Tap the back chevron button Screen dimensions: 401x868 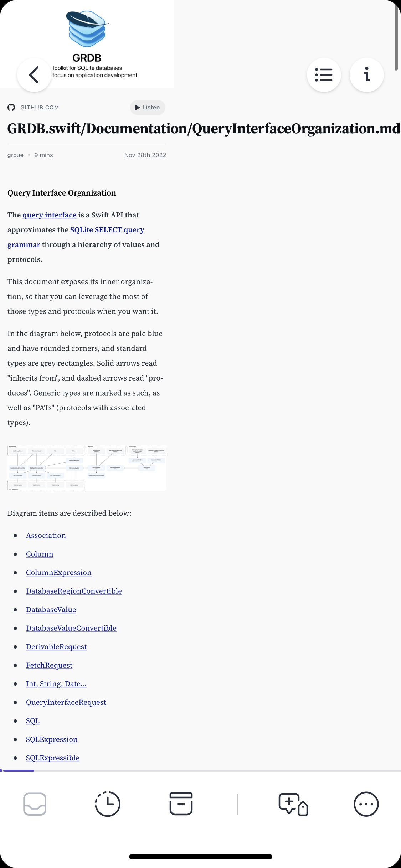point(34,75)
